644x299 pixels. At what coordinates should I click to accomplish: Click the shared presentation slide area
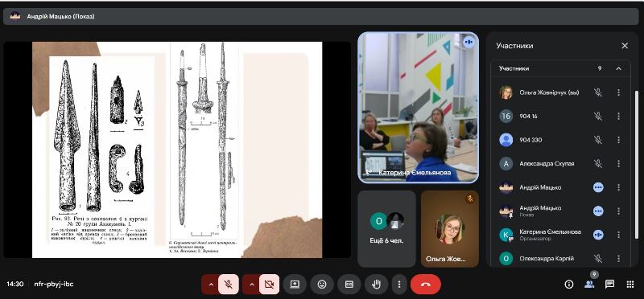point(177,149)
